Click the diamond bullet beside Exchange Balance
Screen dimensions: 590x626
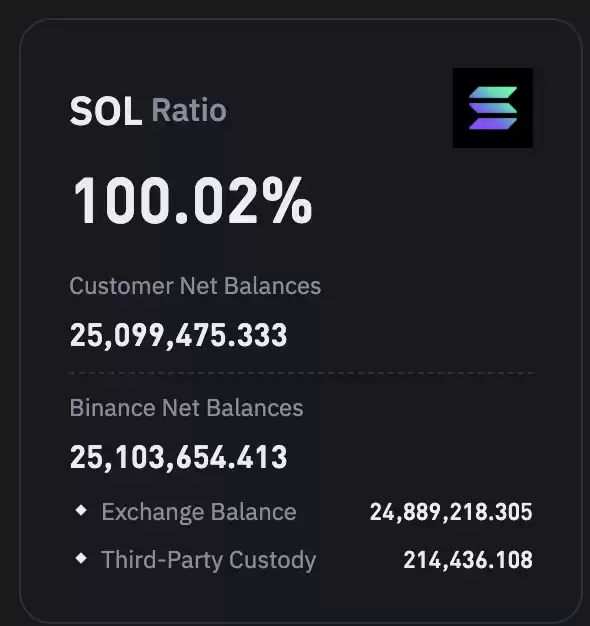(x=81, y=510)
